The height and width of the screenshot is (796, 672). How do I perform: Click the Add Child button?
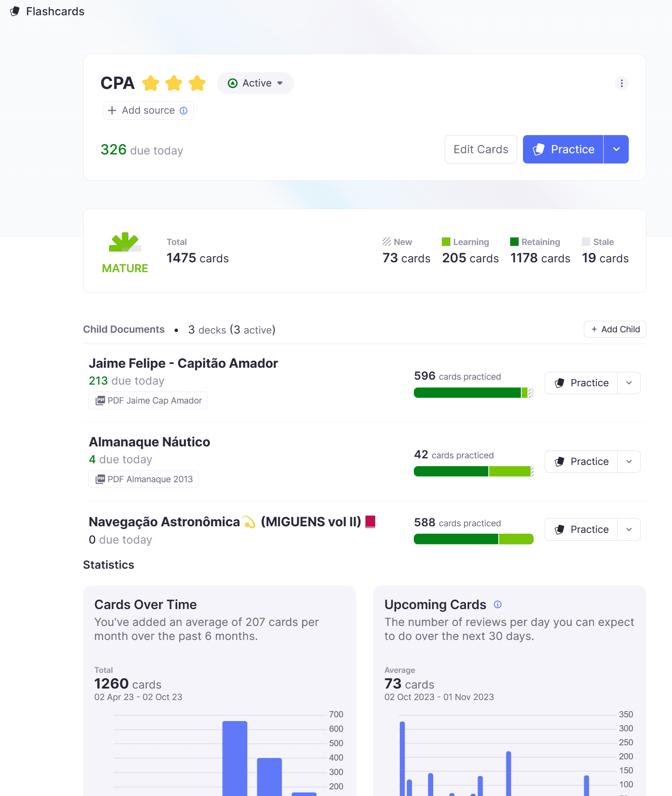(x=615, y=329)
